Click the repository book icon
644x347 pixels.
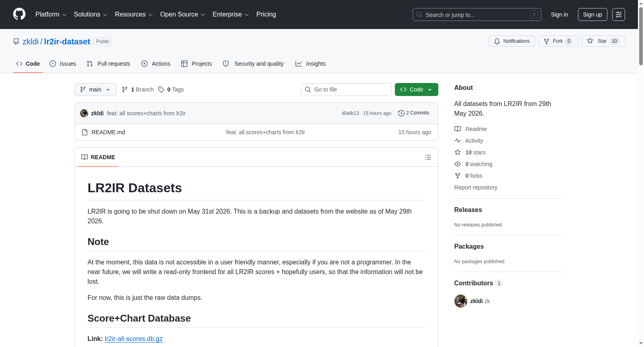pyautogui.click(x=16, y=42)
